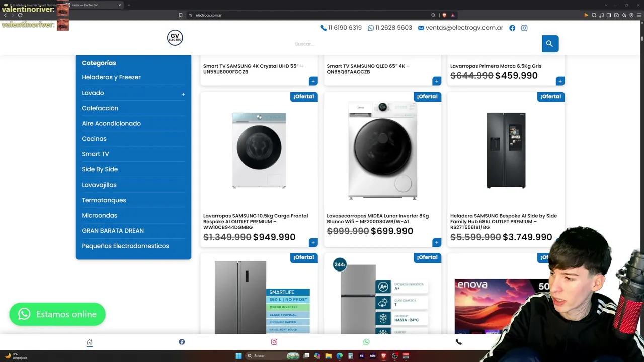The height and width of the screenshot is (362, 644).
Task: Click the GV Electro logo
Action: pyautogui.click(x=175, y=38)
